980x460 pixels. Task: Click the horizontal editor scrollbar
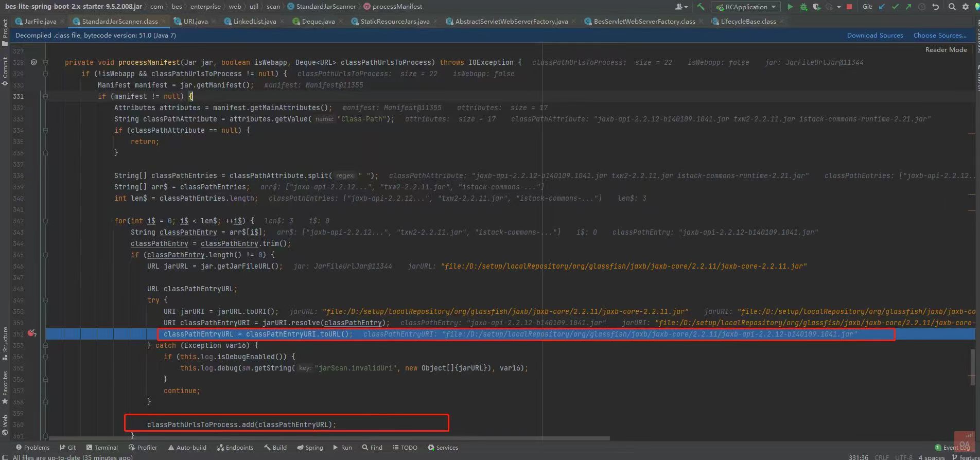(329, 438)
